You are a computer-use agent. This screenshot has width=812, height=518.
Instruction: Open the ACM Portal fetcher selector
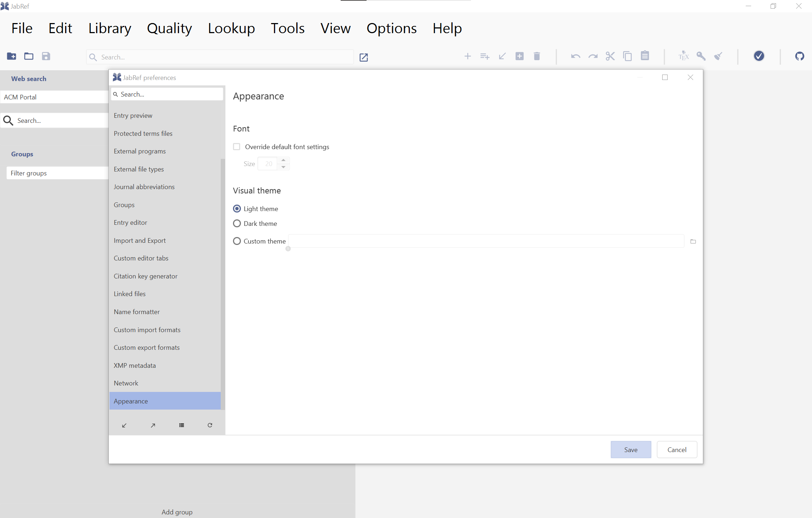point(54,97)
